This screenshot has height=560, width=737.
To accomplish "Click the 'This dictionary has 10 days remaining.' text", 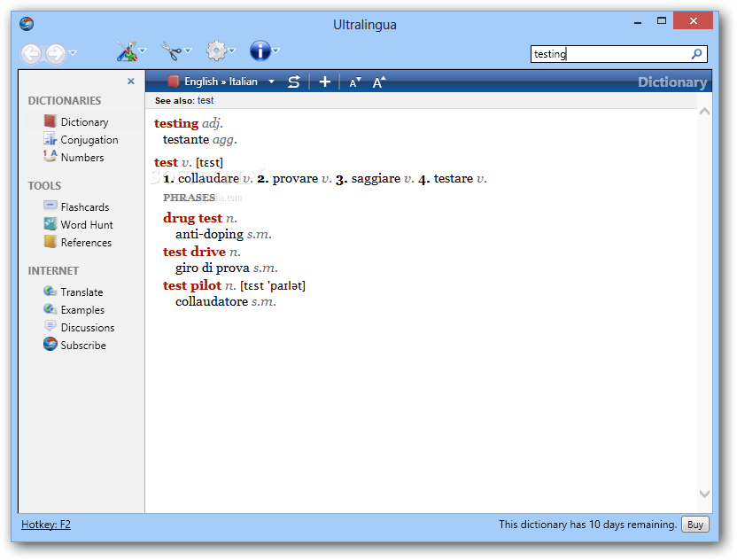I will (588, 525).
